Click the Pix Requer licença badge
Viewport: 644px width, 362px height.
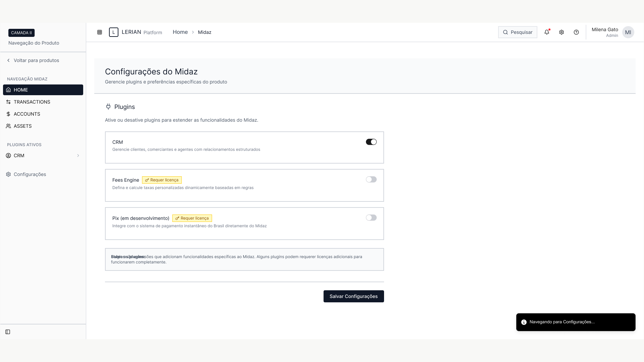click(192, 218)
